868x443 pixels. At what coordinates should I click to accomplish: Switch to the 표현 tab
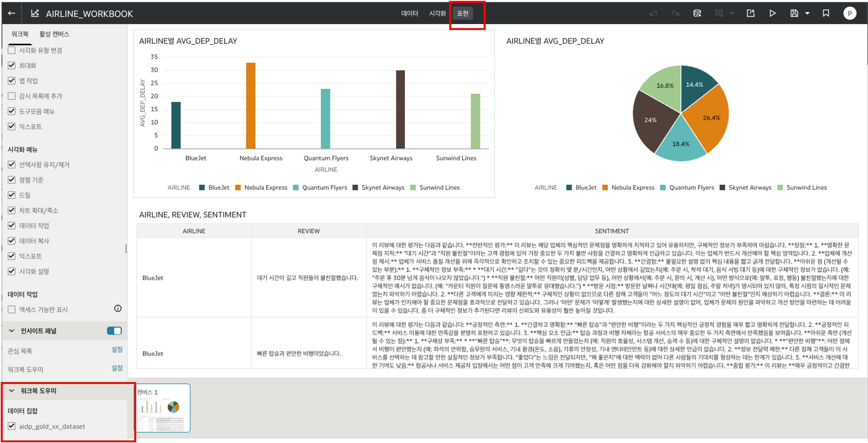pyautogui.click(x=462, y=13)
